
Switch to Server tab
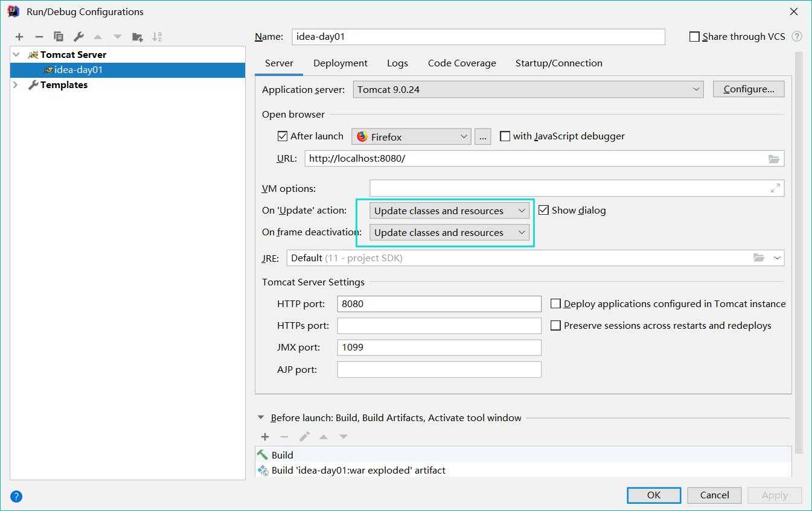[279, 63]
